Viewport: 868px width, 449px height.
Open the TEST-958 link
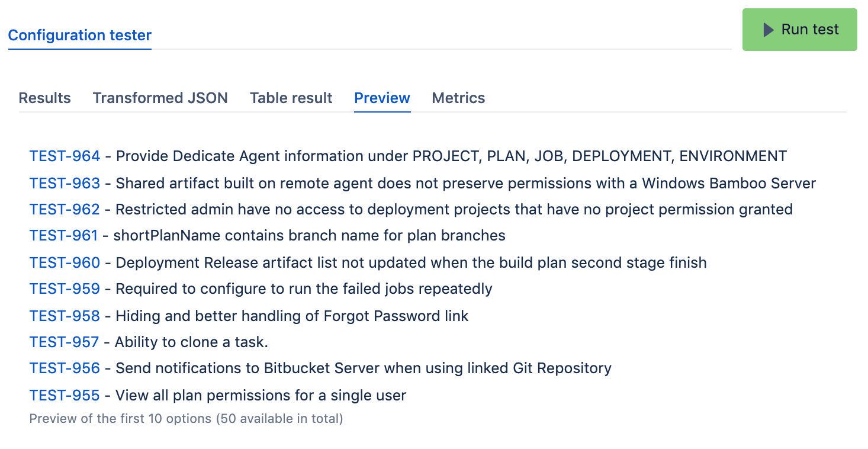tap(65, 316)
